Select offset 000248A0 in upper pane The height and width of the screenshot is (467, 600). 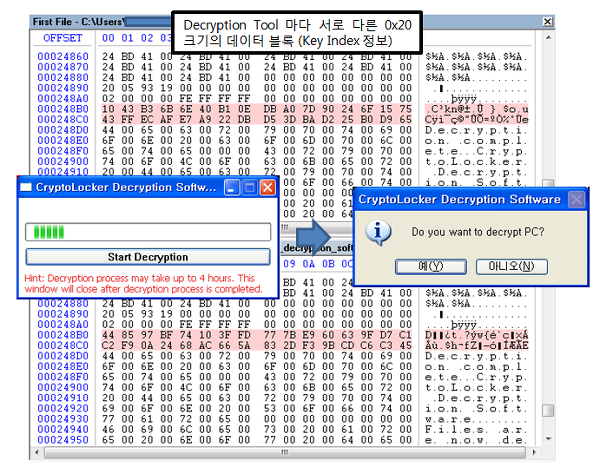[63, 99]
